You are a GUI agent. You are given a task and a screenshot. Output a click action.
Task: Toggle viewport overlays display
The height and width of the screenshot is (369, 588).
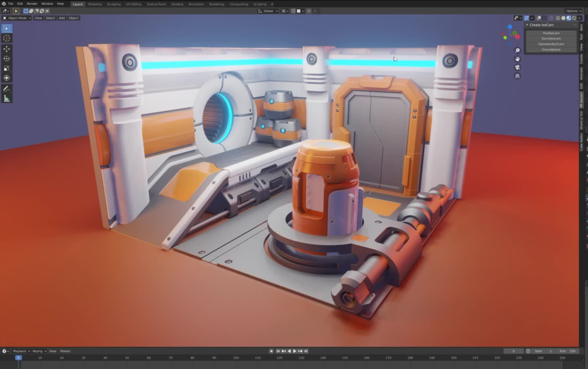click(x=539, y=18)
